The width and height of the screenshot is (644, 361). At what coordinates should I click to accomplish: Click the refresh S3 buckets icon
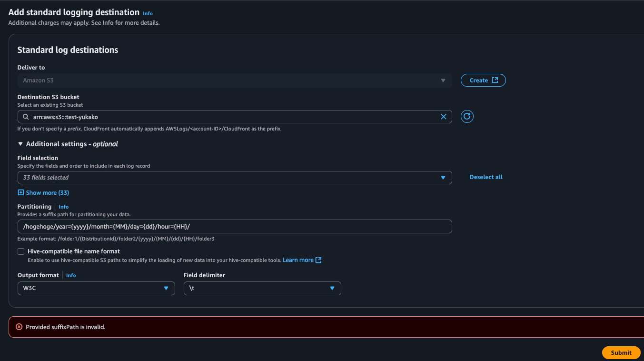pyautogui.click(x=467, y=116)
